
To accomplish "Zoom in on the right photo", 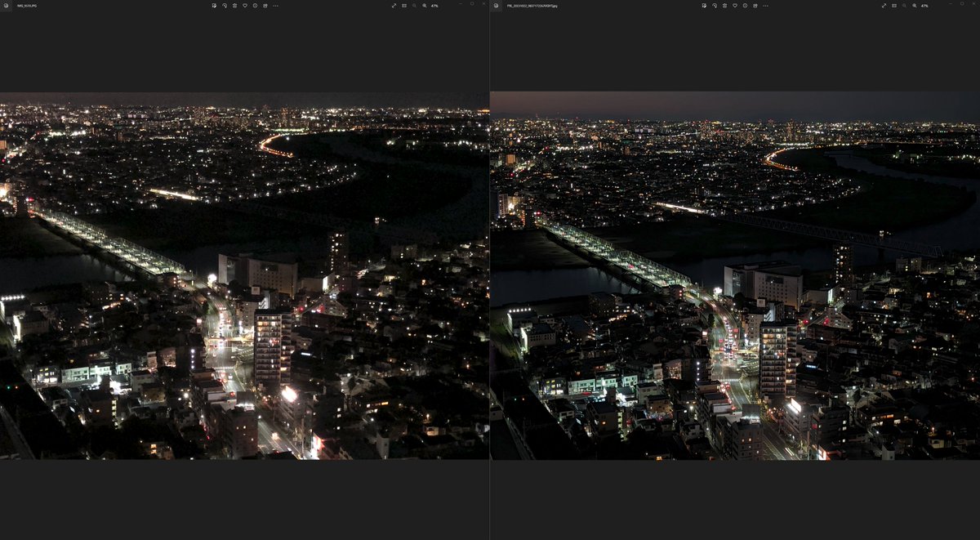I will [x=913, y=6].
